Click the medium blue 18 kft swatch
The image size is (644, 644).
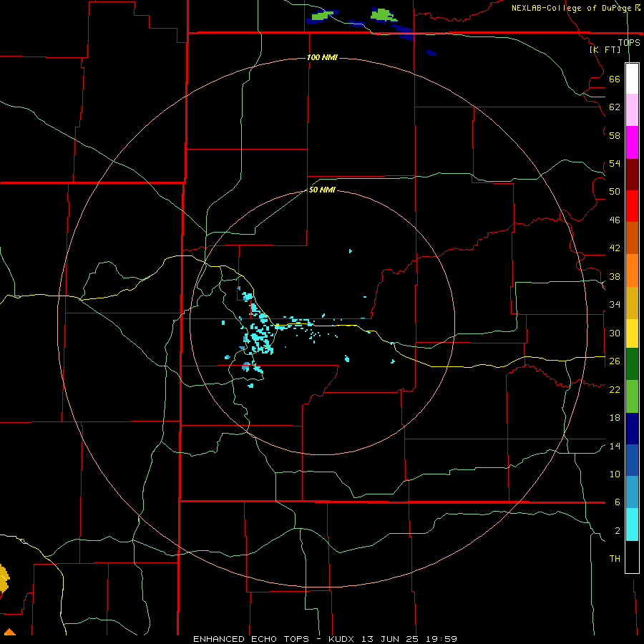pyautogui.click(x=632, y=461)
